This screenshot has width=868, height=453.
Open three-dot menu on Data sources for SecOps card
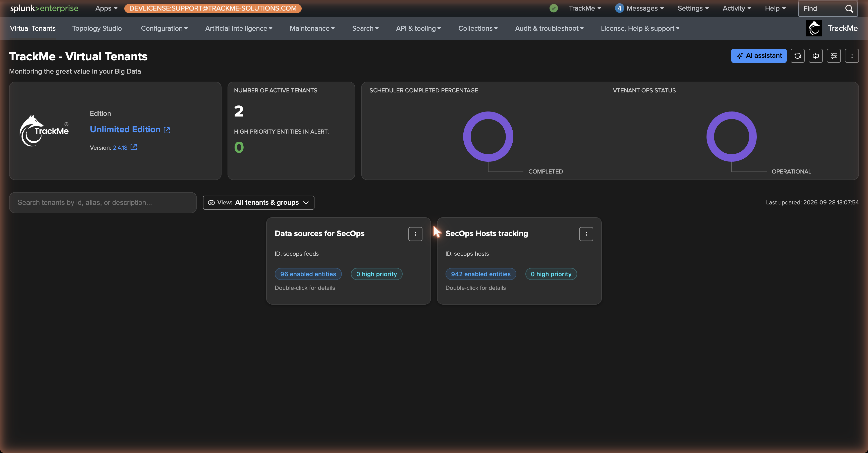click(x=415, y=234)
